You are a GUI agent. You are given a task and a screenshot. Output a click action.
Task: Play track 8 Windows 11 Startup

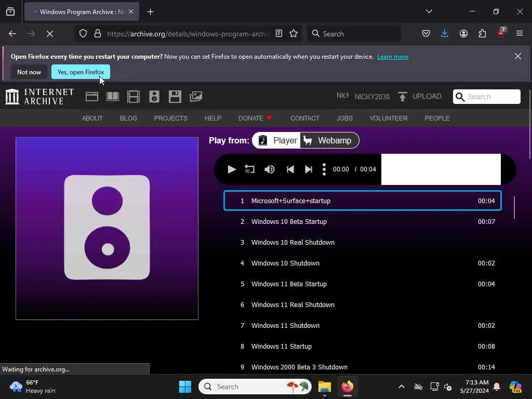pos(362,347)
